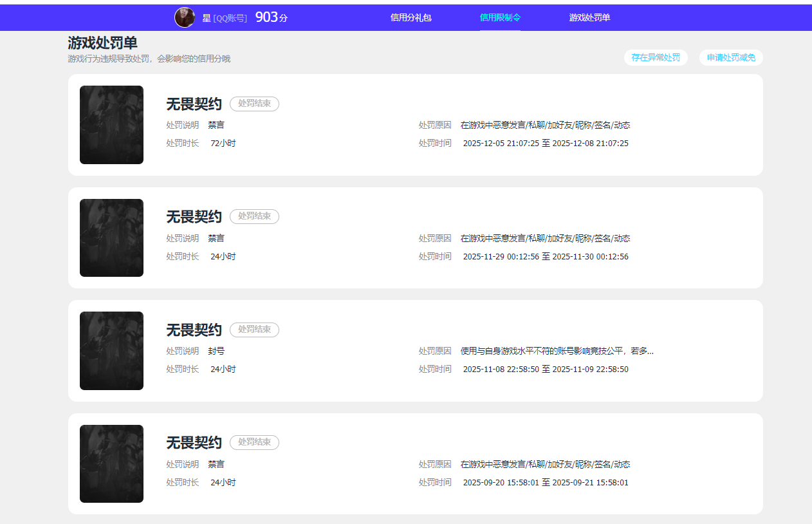Click the 无畏契约 title on the first card

click(x=193, y=104)
